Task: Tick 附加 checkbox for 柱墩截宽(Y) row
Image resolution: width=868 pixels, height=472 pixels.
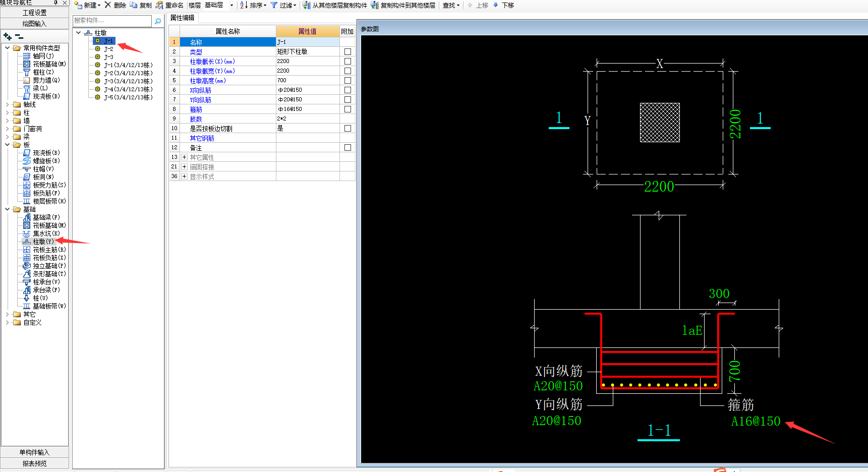Action: tap(348, 71)
